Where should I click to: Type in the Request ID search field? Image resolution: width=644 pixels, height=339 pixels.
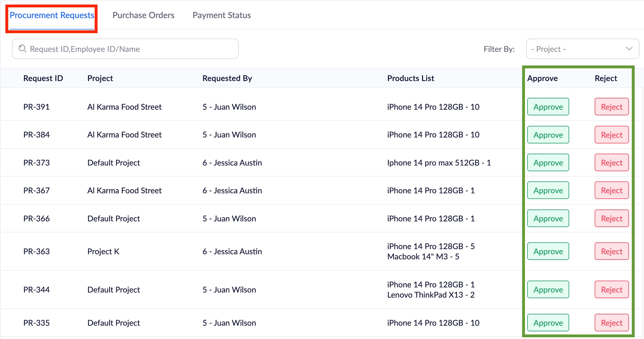pyautogui.click(x=130, y=49)
